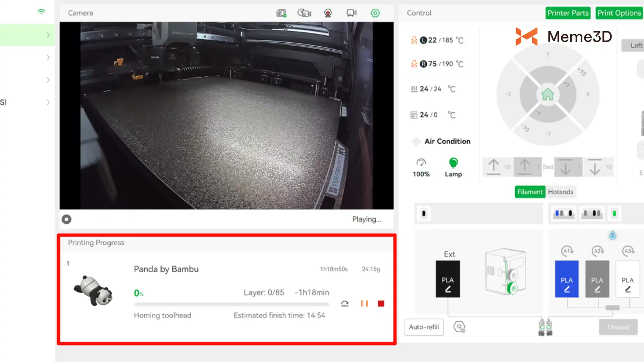Expand the second sidebar chevron
Image resolution: width=644 pixels, height=362 pixels.
tap(48, 58)
